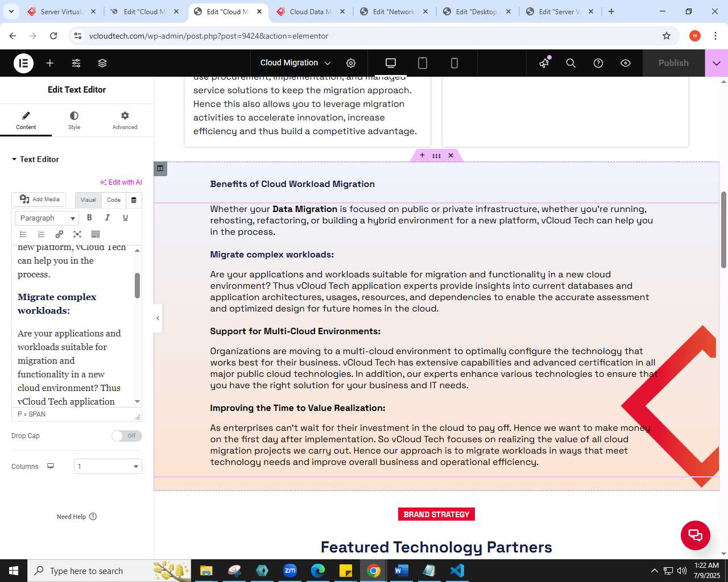
Task: Open the Windows Start menu
Action: click(x=14, y=571)
